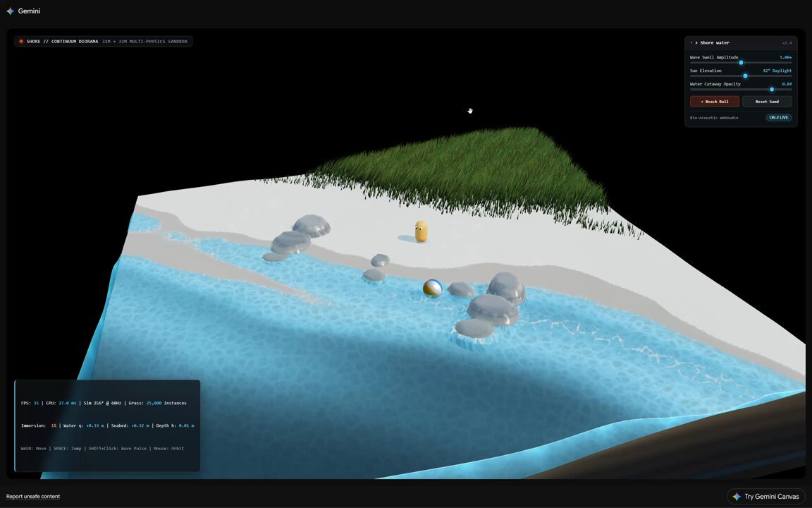
Task: Open the Try Gemini Canvas button
Action: click(x=766, y=497)
